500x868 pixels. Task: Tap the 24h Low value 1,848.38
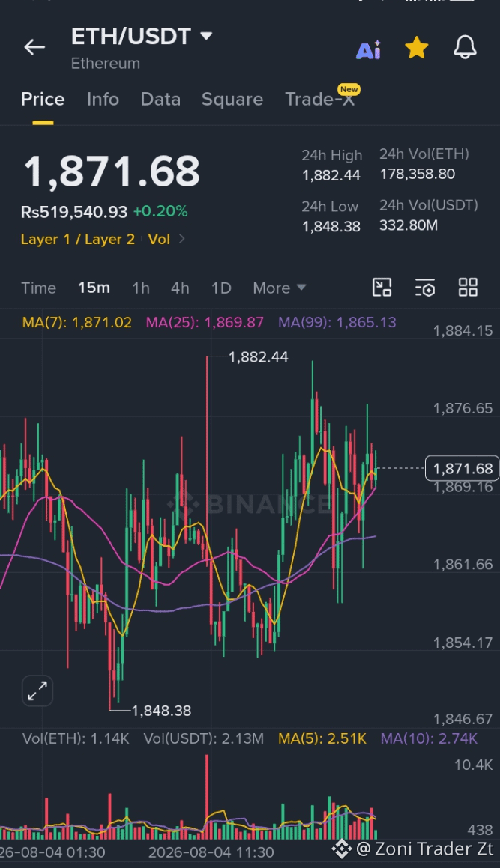pos(331,226)
